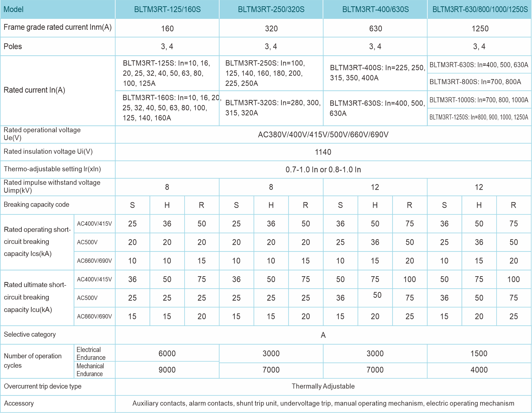
Task: Click the Icu value 100 in the last column
Action: point(513,279)
